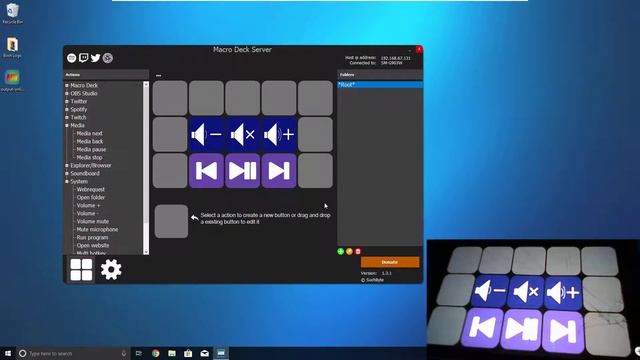Expand the Soundboard actions node
Image resolution: width=640 pixels, height=360 pixels.
pos(67,173)
